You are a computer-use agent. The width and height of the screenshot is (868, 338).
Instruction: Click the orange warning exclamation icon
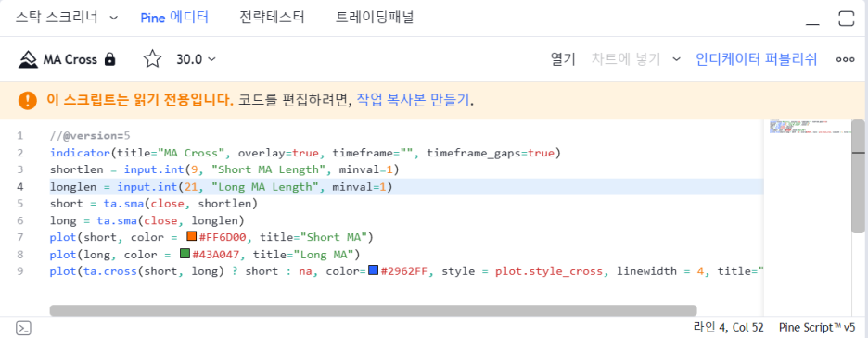click(x=27, y=101)
